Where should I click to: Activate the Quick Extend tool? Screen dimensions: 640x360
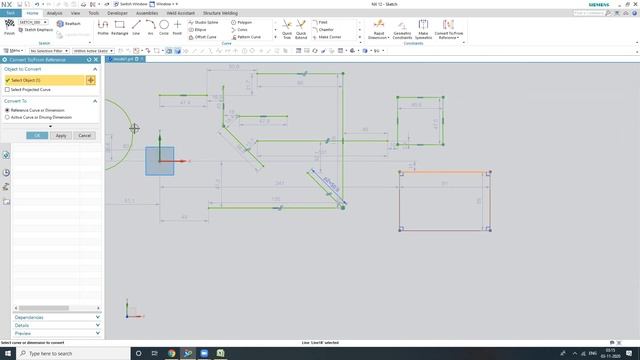pos(301,29)
